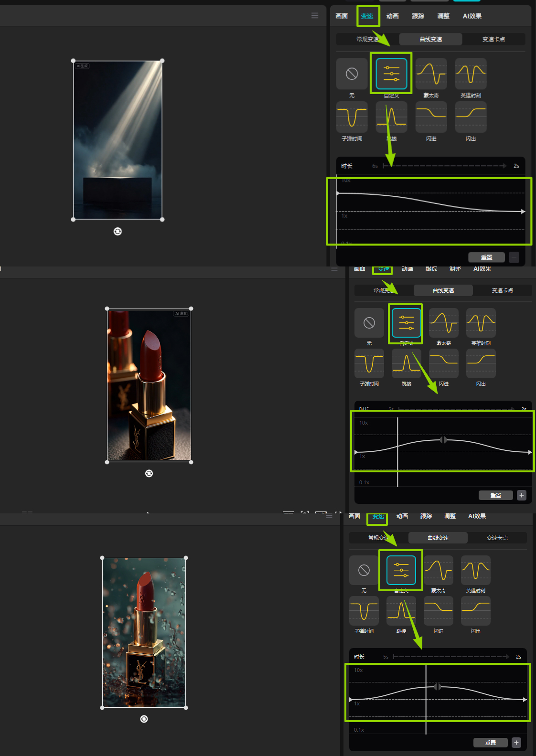Pick 子弹时间 preset beside the lipstick close-up
The width and height of the screenshot is (536, 756).
point(369,363)
